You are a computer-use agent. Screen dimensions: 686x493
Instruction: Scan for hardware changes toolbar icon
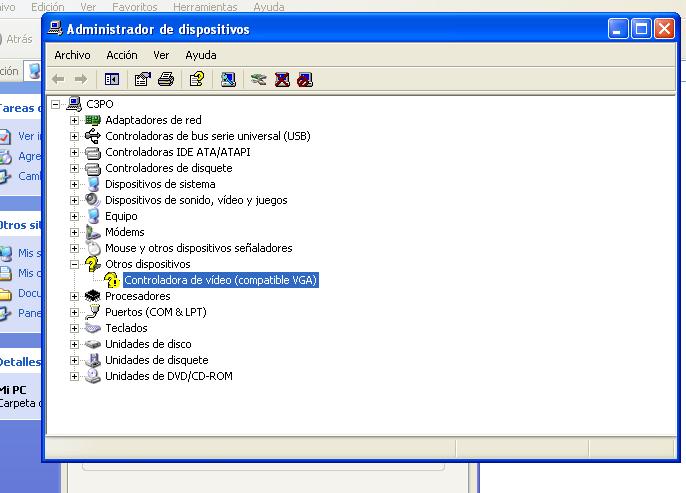click(228, 79)
